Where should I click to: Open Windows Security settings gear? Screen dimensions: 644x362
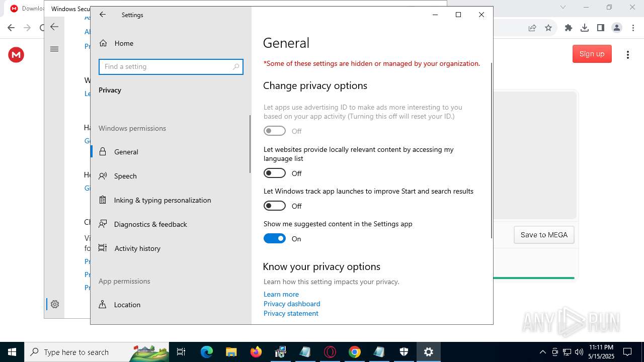pyautogui.click(x=55, y=304)
